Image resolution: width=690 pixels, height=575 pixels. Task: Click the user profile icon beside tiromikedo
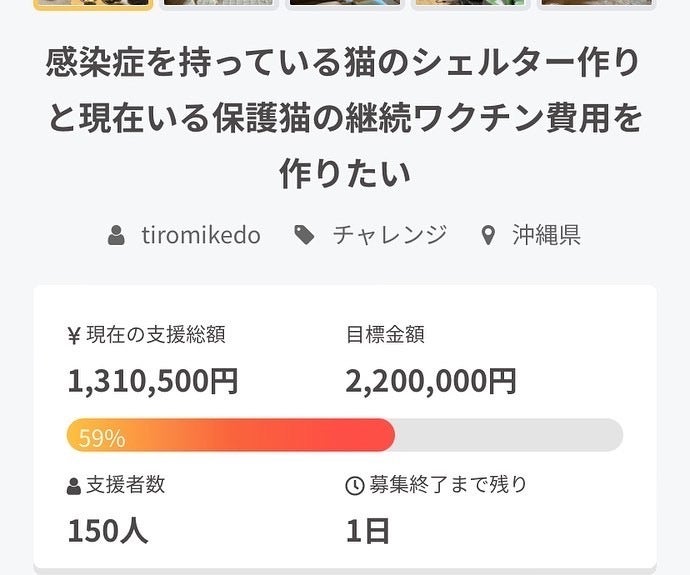click(117, 236)
